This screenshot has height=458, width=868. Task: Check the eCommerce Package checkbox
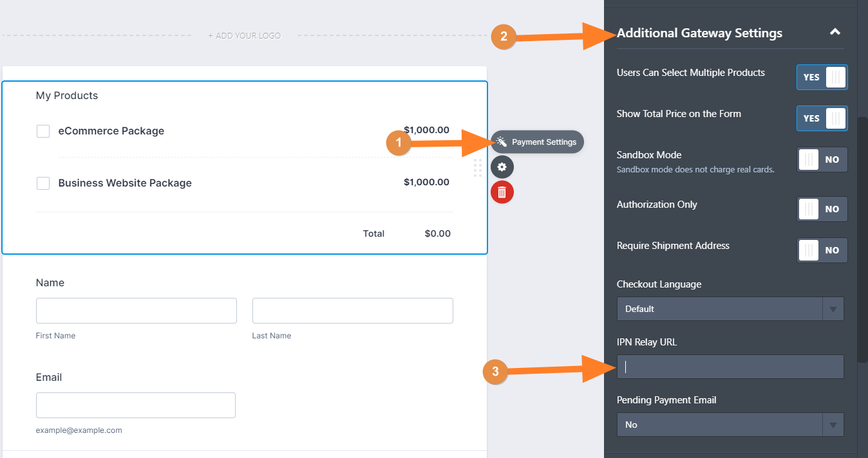[43, 131]
